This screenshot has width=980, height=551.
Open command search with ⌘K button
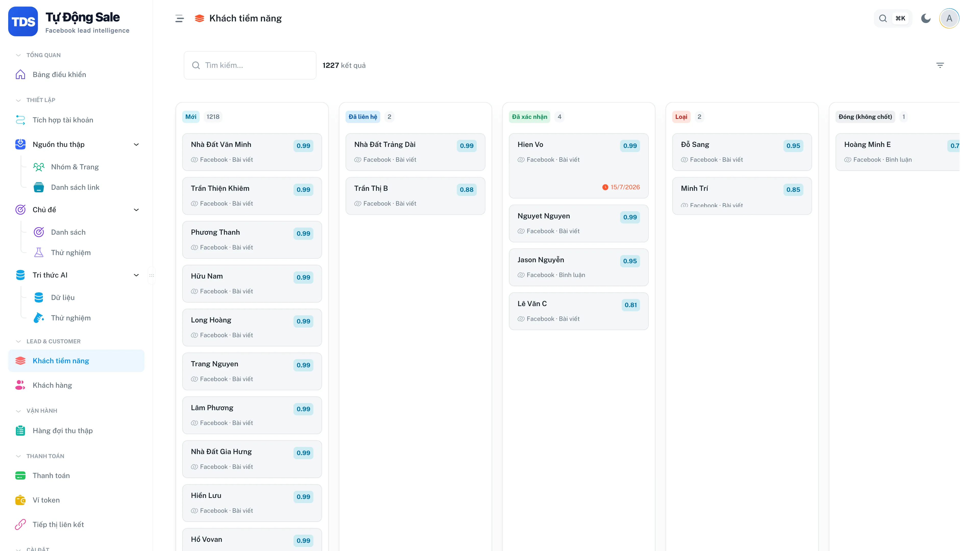click(x=892, y=18)
